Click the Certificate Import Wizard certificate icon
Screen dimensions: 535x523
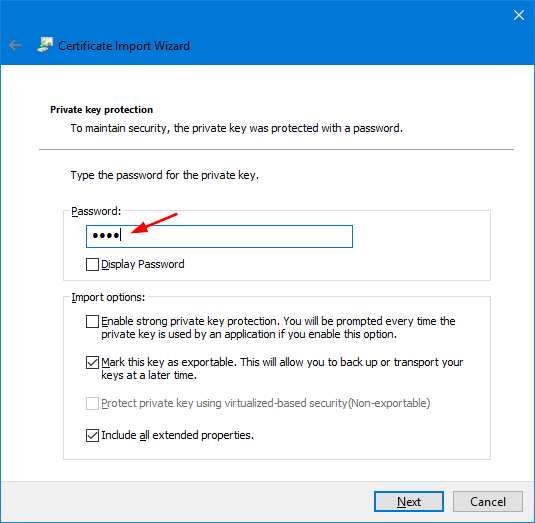tap(45, 45)
